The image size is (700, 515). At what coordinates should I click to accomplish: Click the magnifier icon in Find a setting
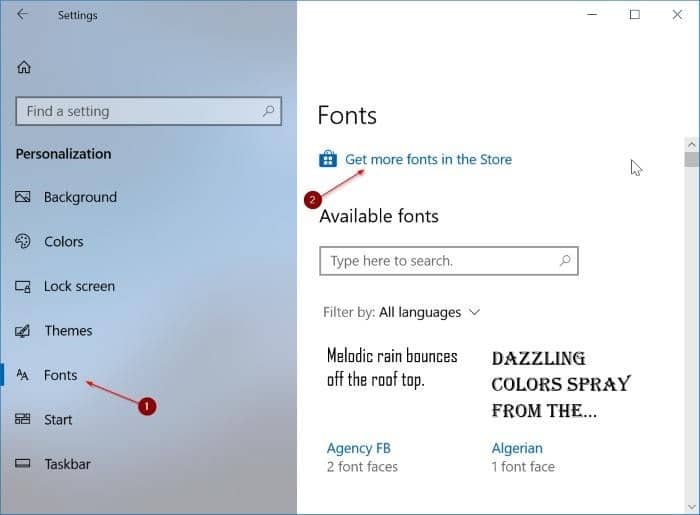point(268,111)
